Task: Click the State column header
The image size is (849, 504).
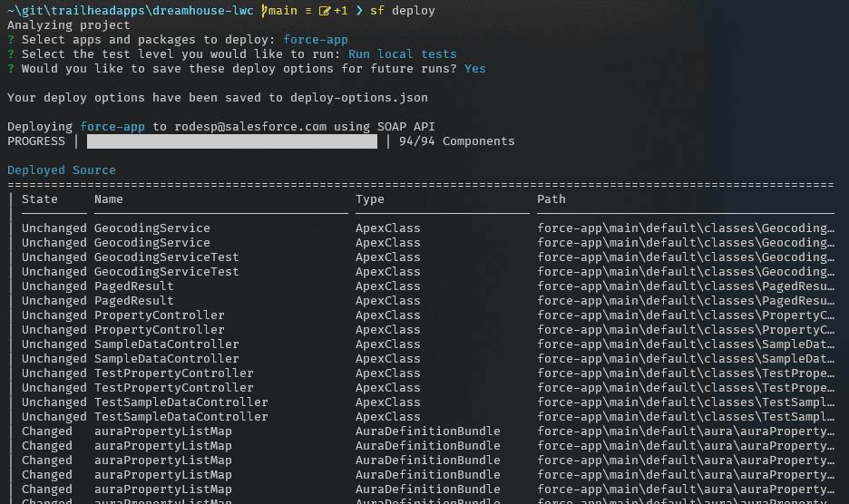Action: (x=40, y=199)
